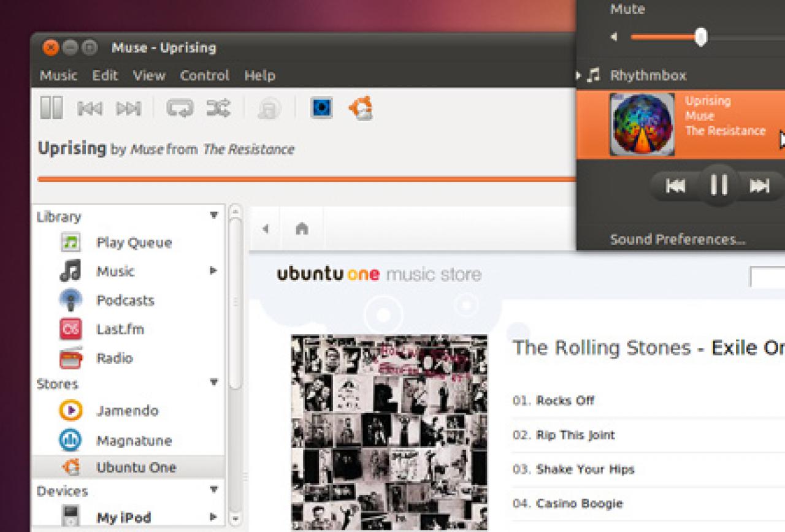Image resolution: width=785 pixels, height=532 pixels.
Task: Pause from sound menu control
Action: (719, 184)
